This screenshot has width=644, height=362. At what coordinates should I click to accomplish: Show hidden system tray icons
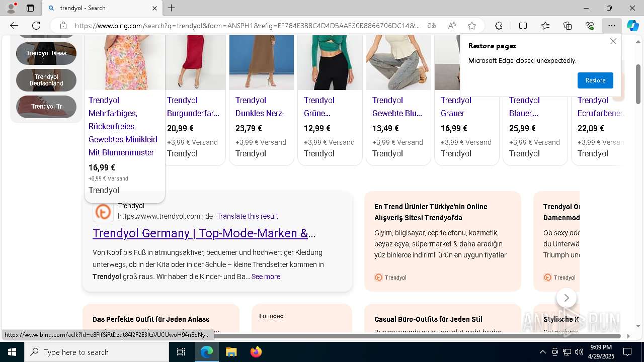(x=542, y=352)
